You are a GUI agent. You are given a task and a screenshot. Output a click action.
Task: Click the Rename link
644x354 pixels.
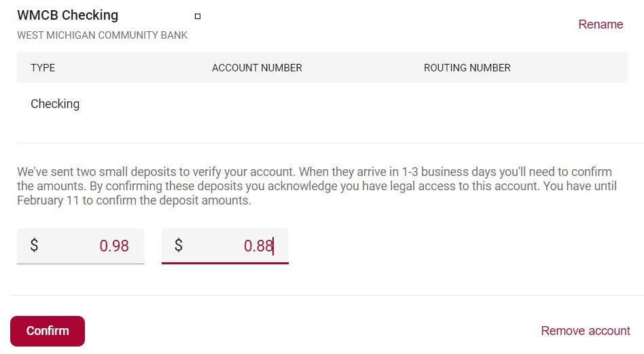tap(601, 24)
